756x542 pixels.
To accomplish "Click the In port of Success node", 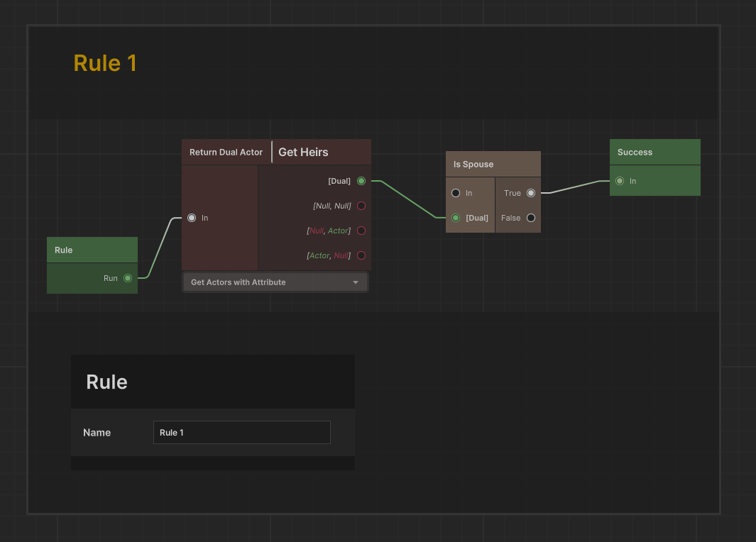I will pos(620,181).
